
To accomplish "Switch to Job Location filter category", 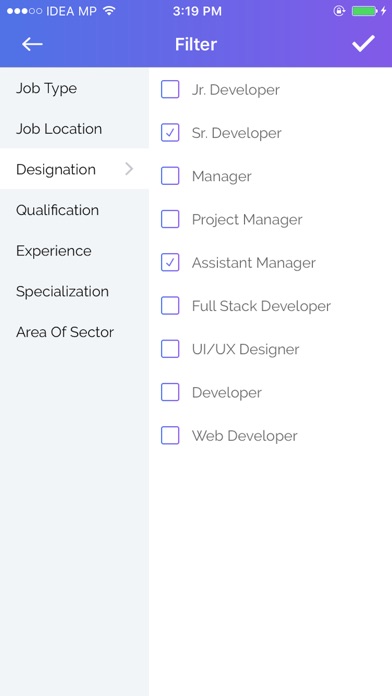I will [74, 129].
